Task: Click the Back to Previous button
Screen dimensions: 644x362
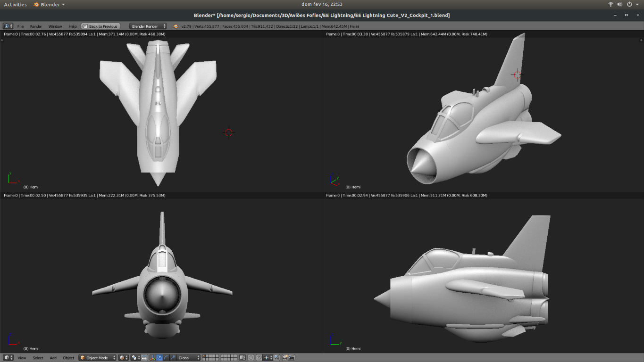Action: 100,26
